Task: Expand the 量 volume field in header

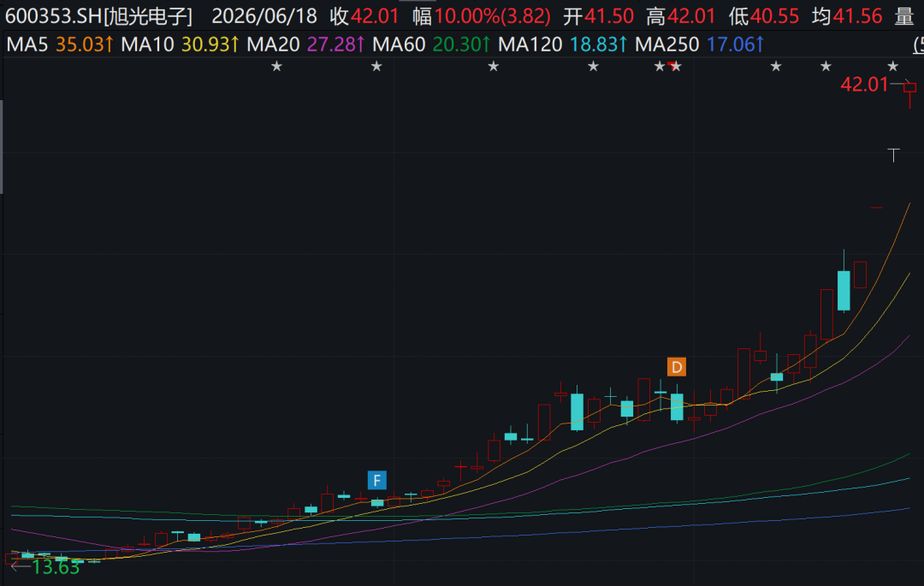Action: coord(904,16)
